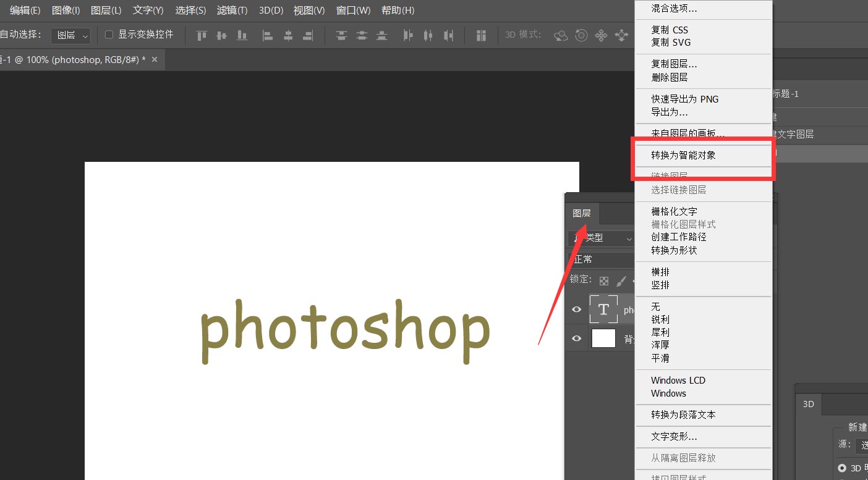Select the 3D pan mode icon
This screenshot has height=480, width=868.
[601, 36]
